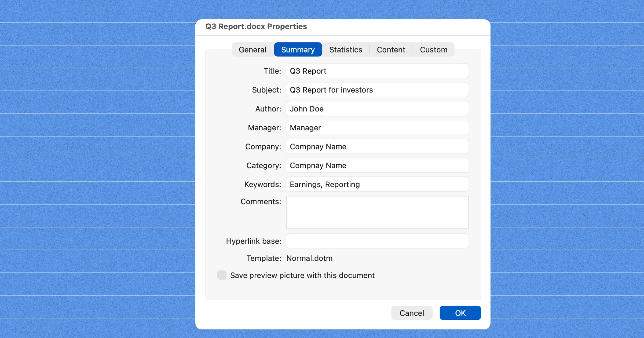Click the Company input field

coord(377,146)
